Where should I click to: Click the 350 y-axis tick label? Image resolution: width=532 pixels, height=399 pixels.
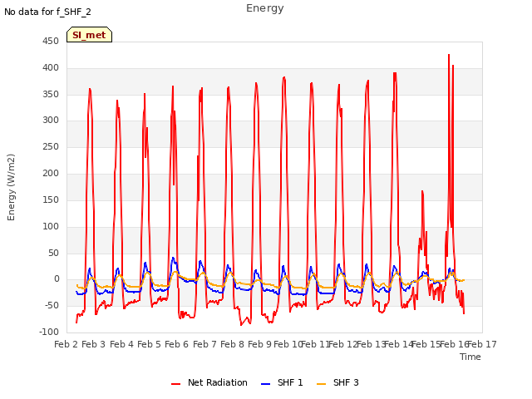(51, 94)
